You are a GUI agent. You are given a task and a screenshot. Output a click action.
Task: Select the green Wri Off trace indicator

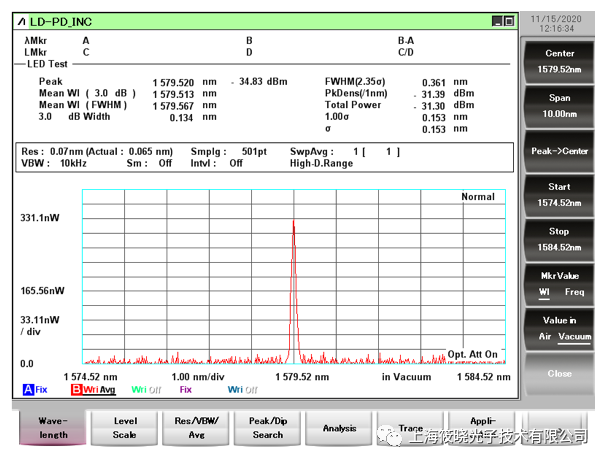point(145,390)
